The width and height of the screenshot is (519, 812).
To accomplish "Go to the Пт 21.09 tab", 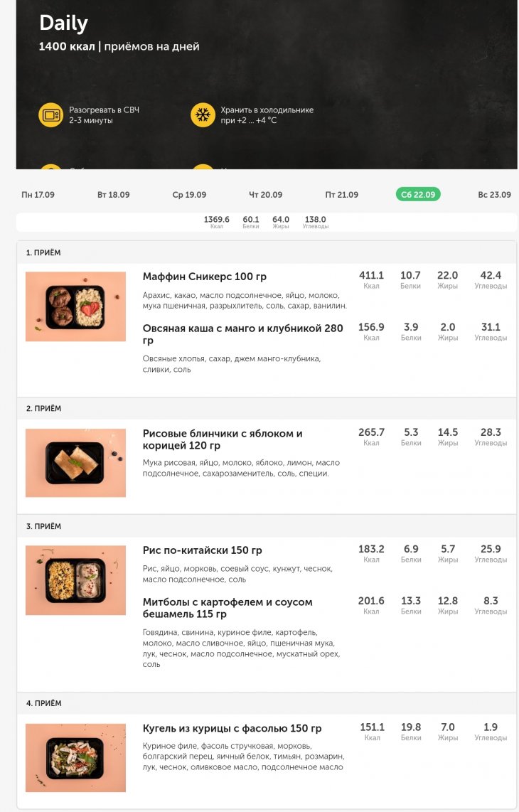I will pyautogui.click(x=341, y=195).
